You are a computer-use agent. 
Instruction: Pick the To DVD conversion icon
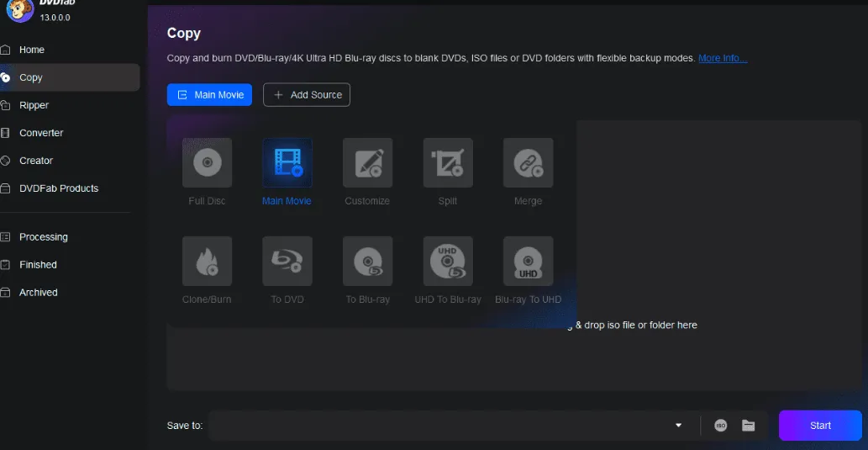pos(287,261)
